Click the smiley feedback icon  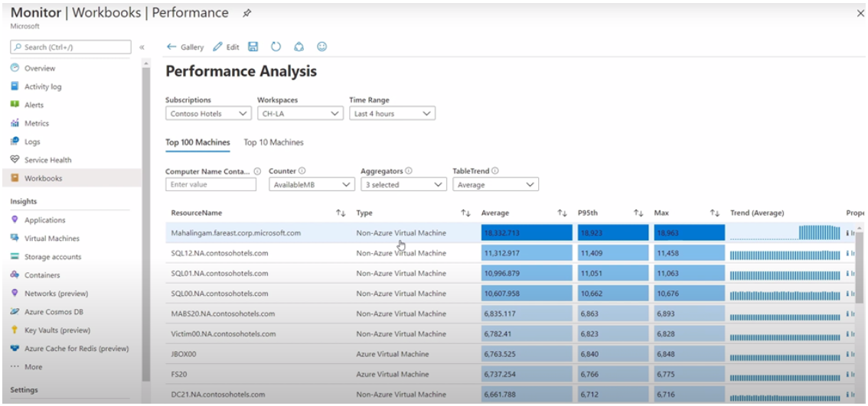point(321,47)
